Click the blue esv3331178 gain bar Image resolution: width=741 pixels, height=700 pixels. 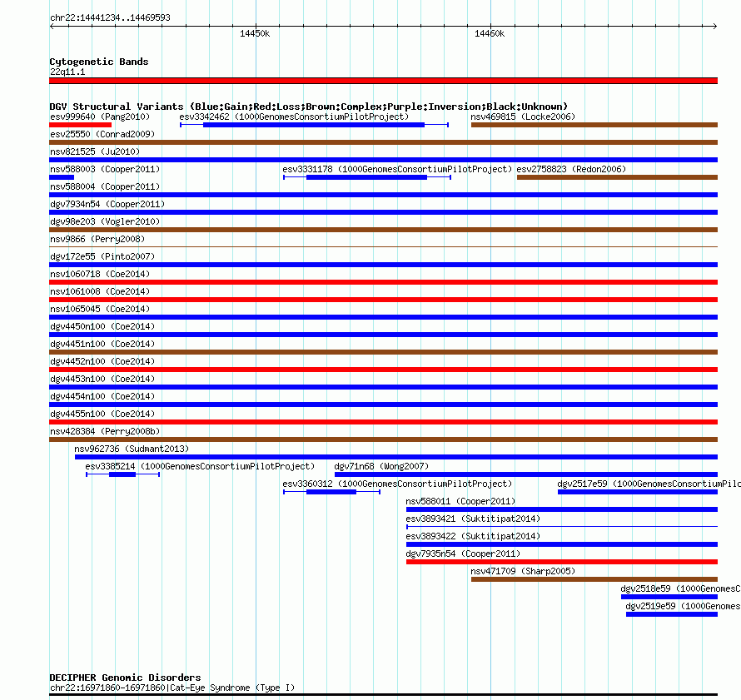pos(366,177)
